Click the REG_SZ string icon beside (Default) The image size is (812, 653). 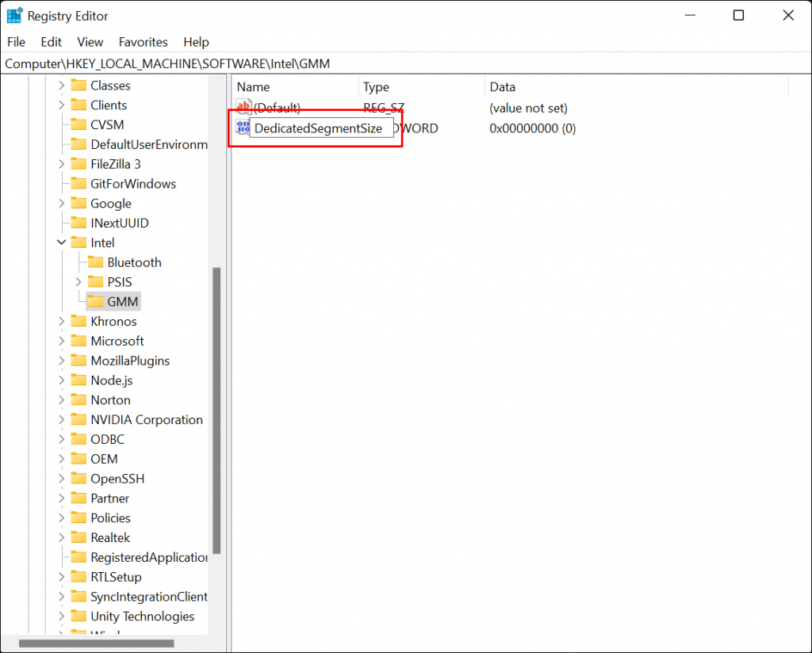[243, 107]
